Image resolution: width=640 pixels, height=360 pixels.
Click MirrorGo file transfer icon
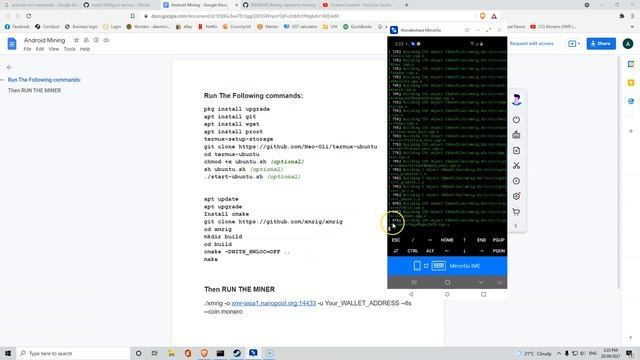pyautogui.click(x=516, y=151)
